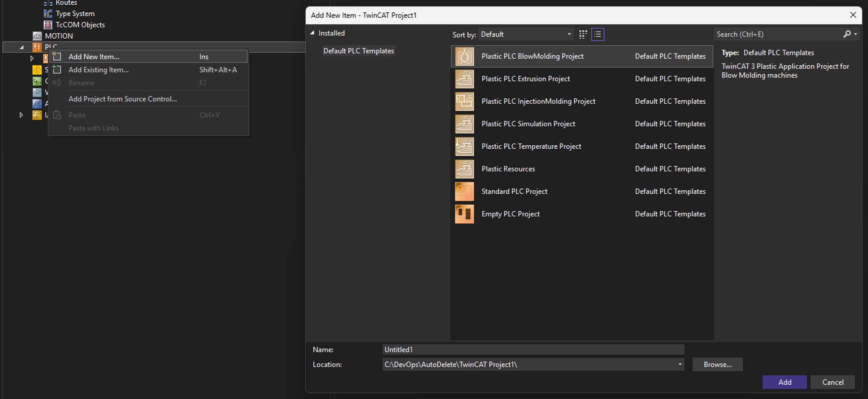Choose Add Project from Source Control
Viewport: 868px width, 399px height.
(148, 99)
